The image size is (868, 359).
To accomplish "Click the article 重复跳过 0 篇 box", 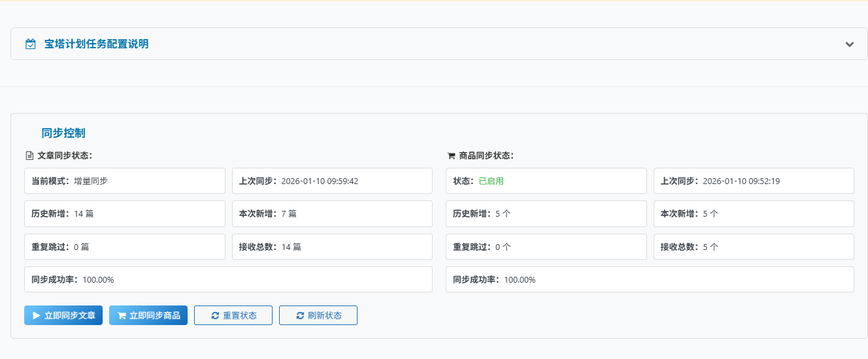I will click(124, 247).
